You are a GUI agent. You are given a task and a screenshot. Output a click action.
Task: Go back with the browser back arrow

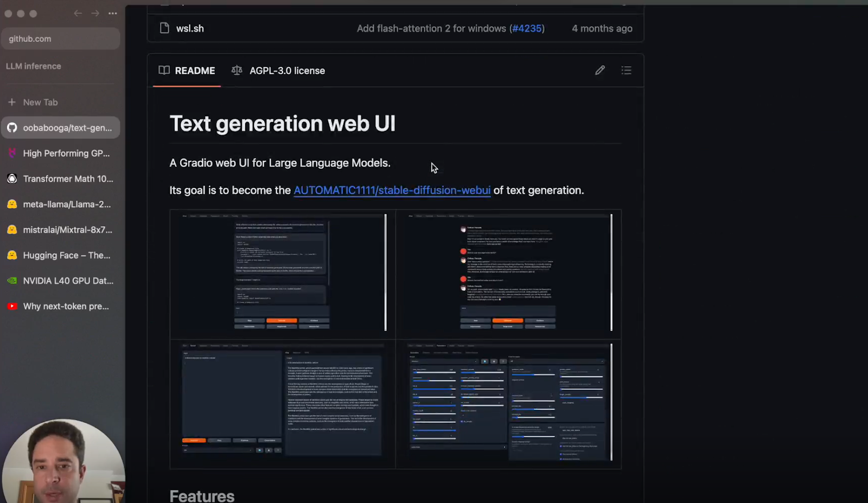click(x=78, y=13)
